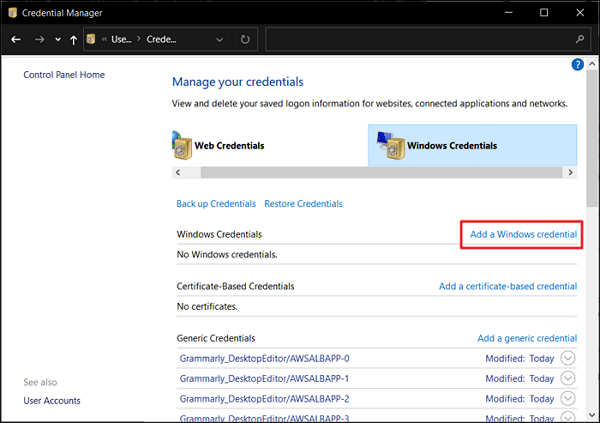Go to Control Panel Home

click(x=64, y=75)
